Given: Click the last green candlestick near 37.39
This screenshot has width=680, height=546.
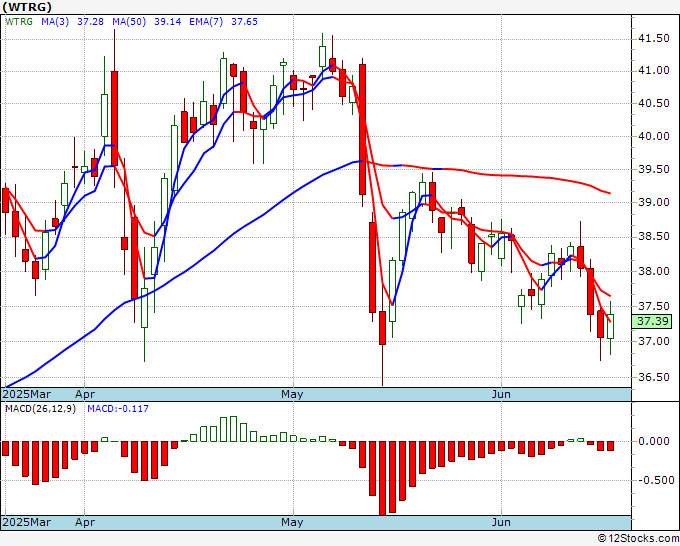Looking at the screenshot, I should pos(611,326).
